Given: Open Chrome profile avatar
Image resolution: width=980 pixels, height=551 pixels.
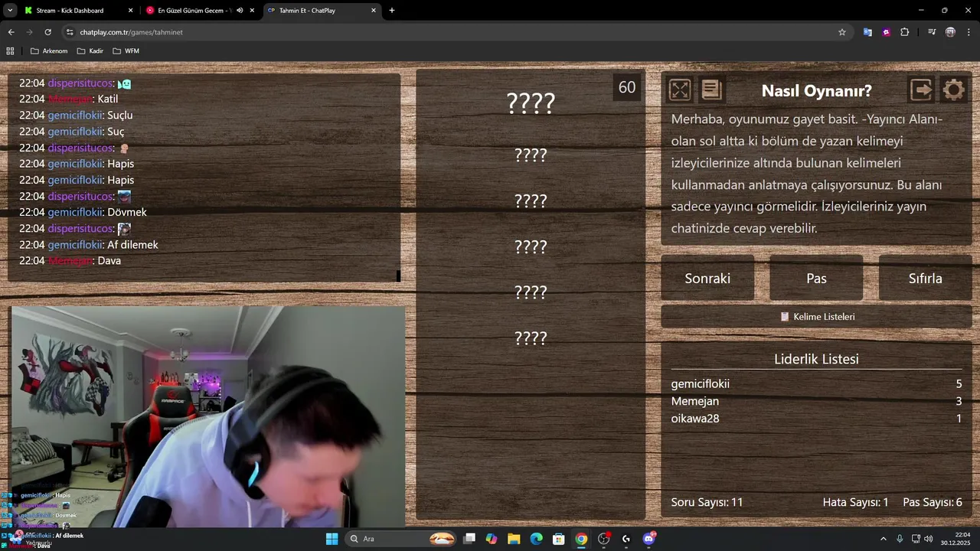Looking at the screenshot, I should 950,32.
